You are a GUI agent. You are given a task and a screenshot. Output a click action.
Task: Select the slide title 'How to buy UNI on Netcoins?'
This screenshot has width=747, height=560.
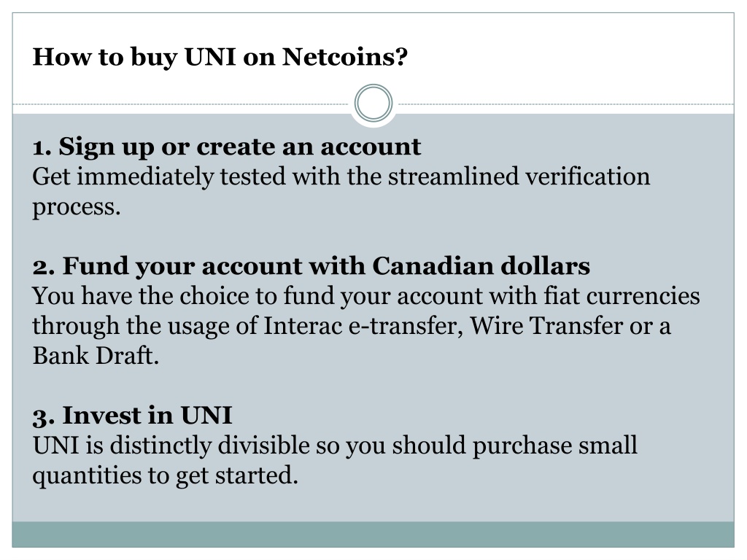pos(220,57)
